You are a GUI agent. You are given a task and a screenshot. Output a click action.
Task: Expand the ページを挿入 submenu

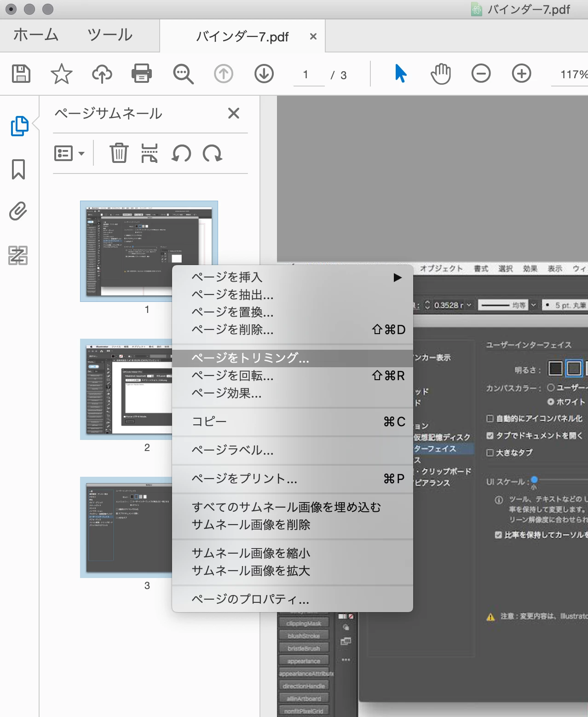click(293, 277)
